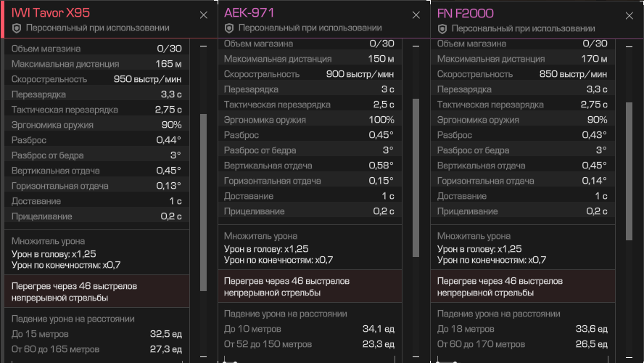Click Tavor X95 spread value 0,44°
The width and height of the screenshot is (644, 363).
click(x=169, y=140)
